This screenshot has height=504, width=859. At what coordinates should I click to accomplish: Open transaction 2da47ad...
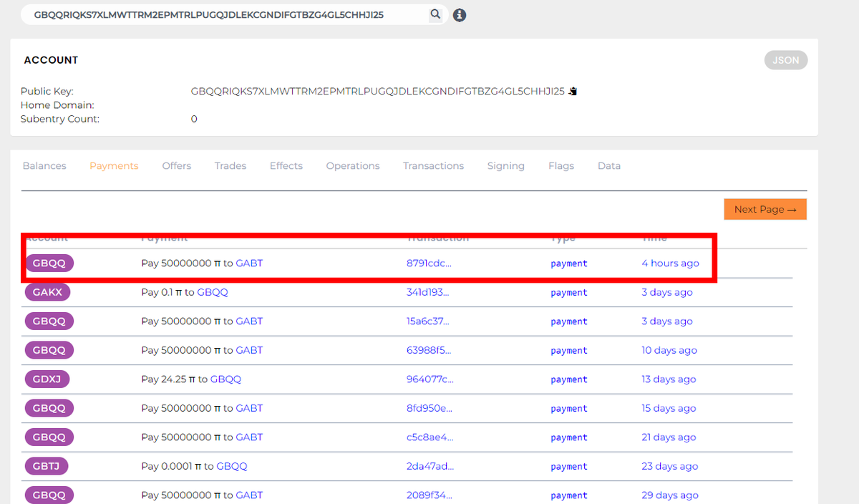coord(429,466)
